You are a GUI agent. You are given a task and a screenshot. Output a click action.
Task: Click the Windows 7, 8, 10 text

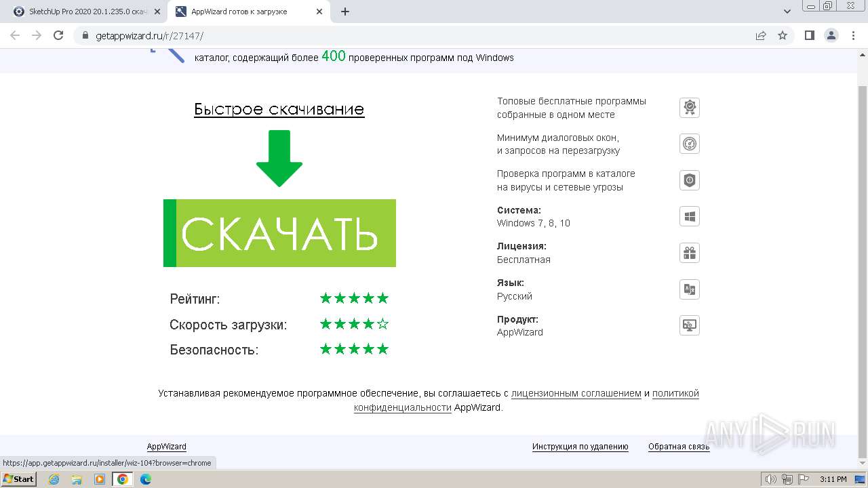(534, 223)
